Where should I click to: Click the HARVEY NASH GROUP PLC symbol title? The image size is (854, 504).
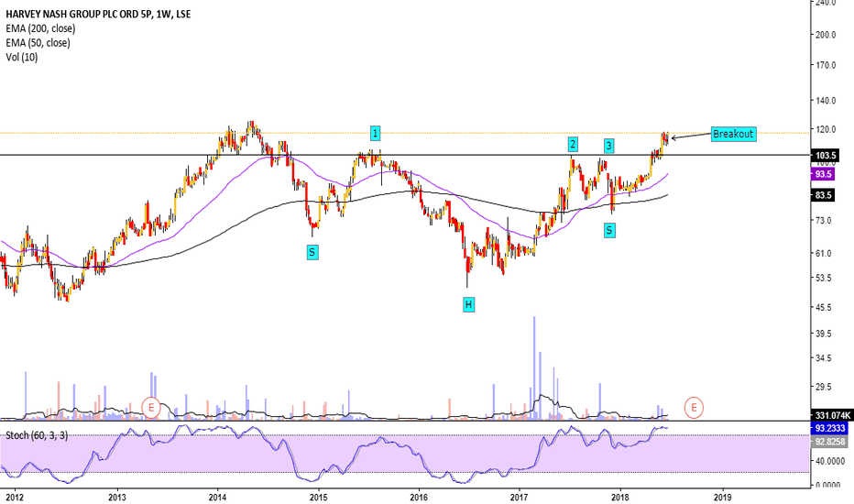[x=98, y=14]
